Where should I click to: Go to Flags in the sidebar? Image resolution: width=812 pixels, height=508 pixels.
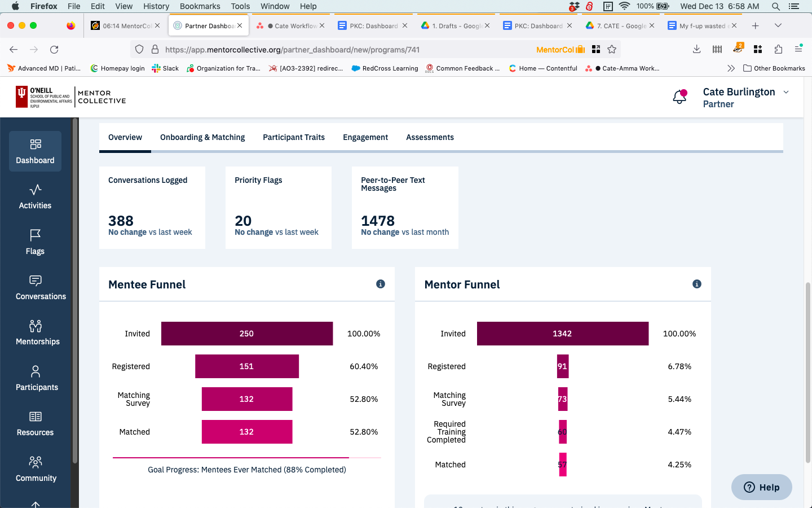(x=35, y=242)
